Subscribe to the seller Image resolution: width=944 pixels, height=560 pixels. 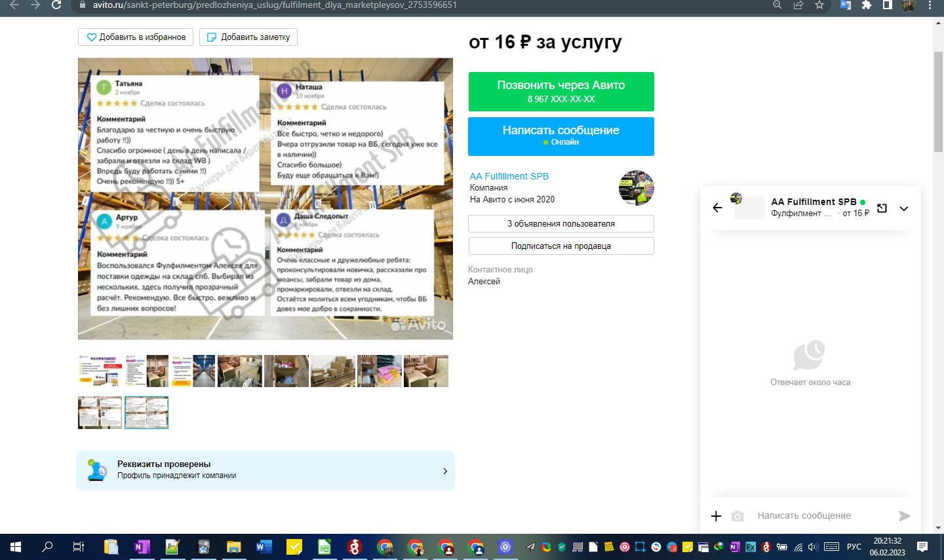point(561,246)
